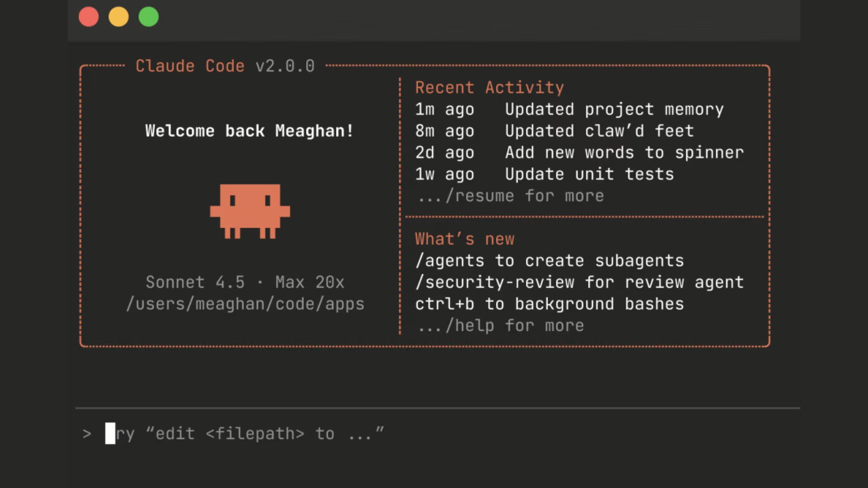Click the yellow minimize window button

[x=118, y=17]
